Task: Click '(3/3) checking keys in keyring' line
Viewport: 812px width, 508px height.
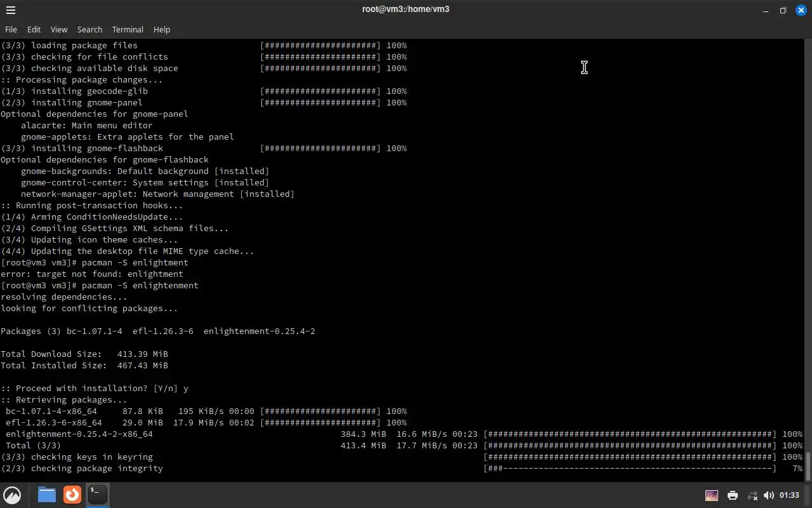Action: (x=402, y=457)
